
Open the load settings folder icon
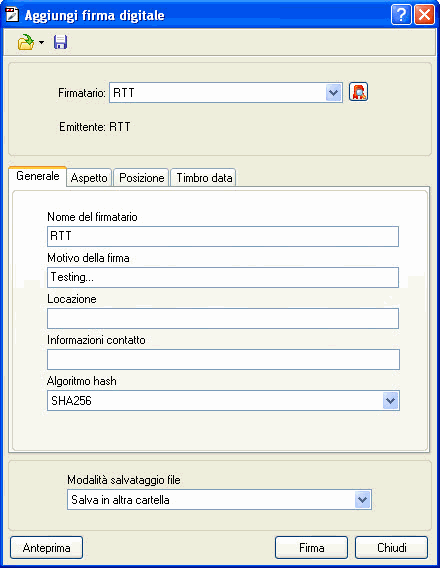tap(26, 42)
